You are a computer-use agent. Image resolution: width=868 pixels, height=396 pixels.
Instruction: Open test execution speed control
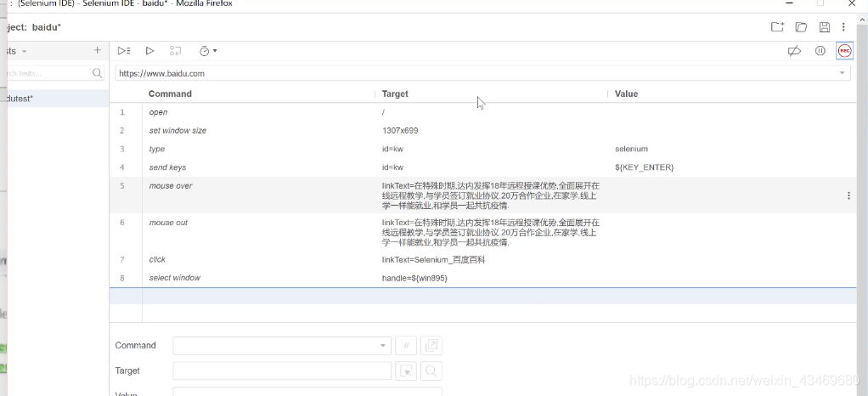(205, 51)
